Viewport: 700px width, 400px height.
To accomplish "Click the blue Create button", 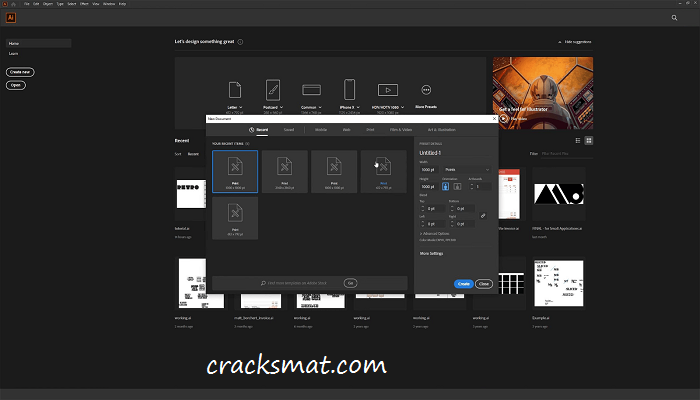I will point(463,284).
